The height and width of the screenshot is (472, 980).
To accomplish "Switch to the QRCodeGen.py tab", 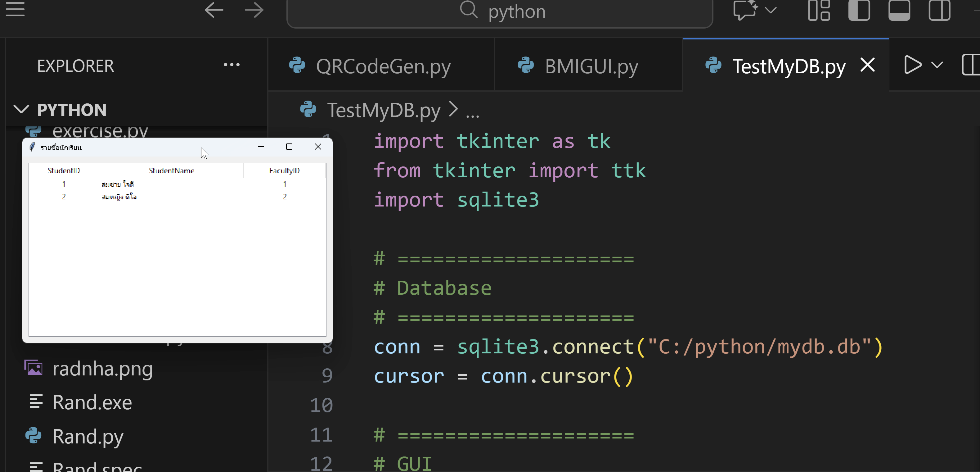I will [383, 66].
